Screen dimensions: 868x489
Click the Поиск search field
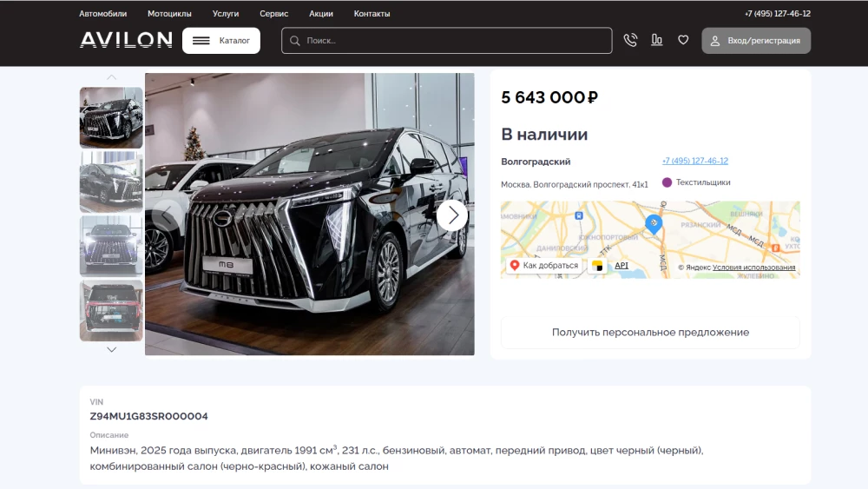click(x=446, y=41)
